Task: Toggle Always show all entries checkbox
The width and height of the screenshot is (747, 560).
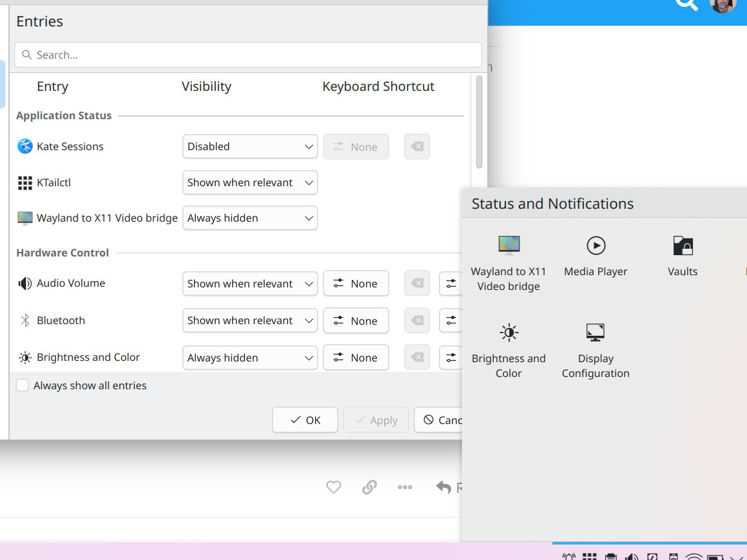Action: click(23, 385)
